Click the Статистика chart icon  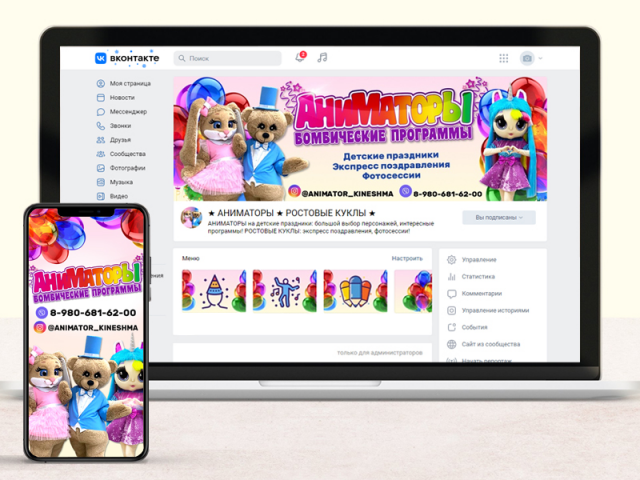click(451, 277)
